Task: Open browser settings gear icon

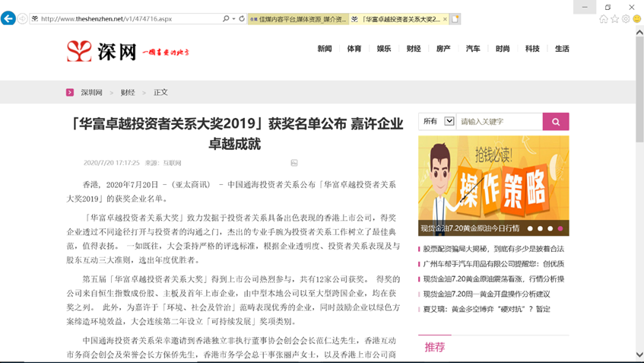Action: click(x=626, y=19)
